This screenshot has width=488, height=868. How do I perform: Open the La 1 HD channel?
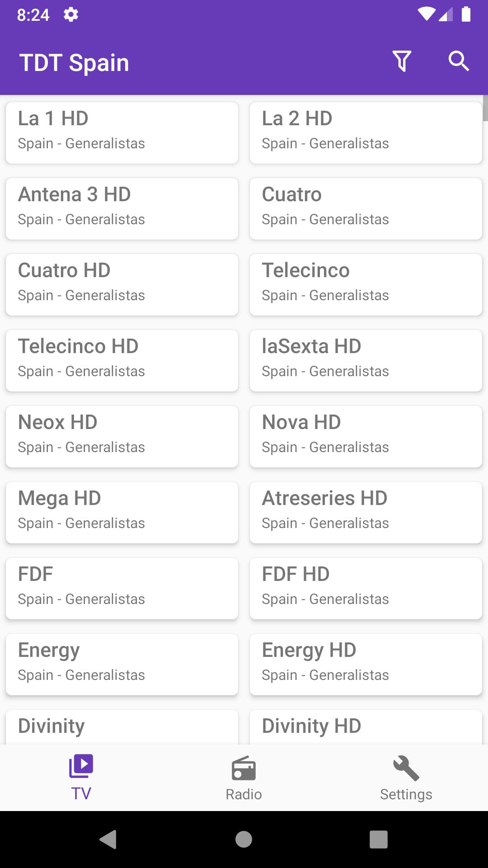click(122, 133)
